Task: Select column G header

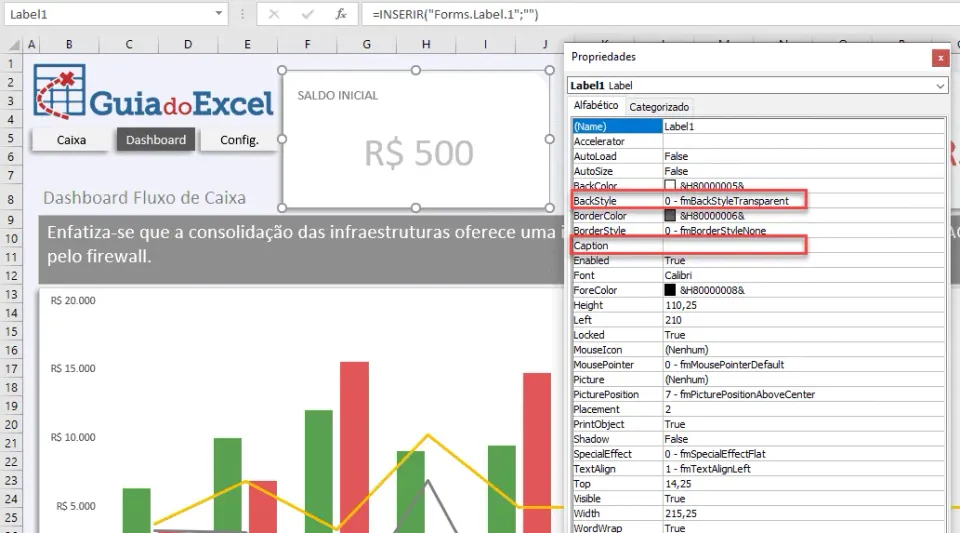Action: coord(366,44)
